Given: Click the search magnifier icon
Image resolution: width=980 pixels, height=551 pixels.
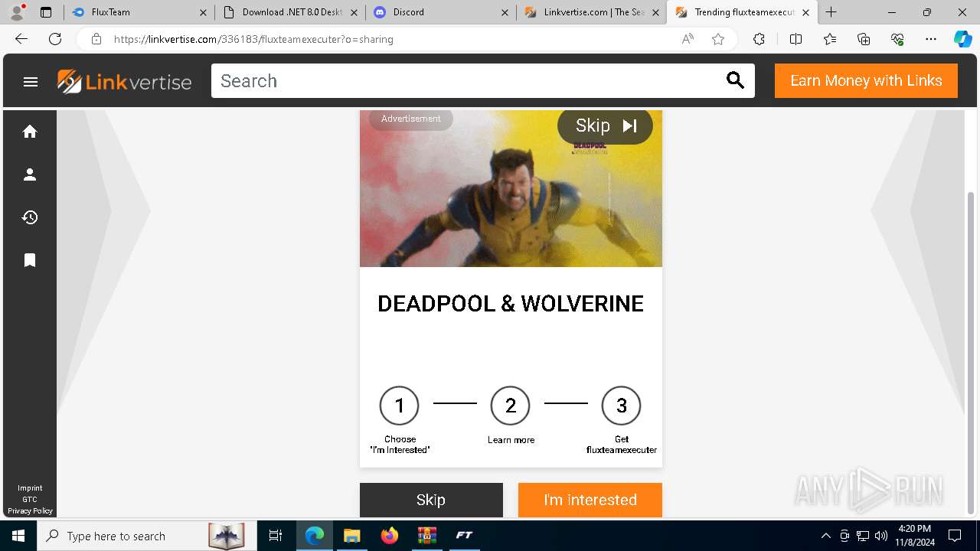Looking at the screenshot, I should [735, 81].
